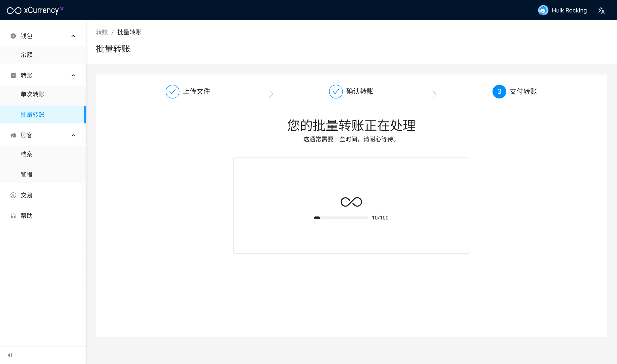Click the 10/100 progress bar
This screenshot has height=364, width=617.
click(341, 218)
